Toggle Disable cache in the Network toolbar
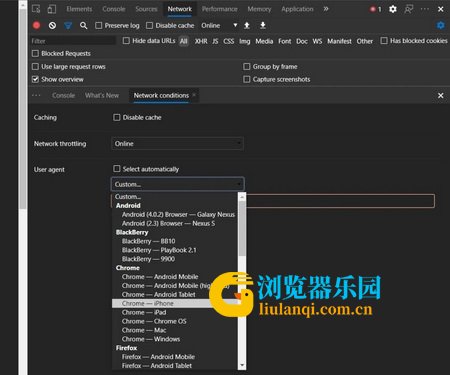 pos(150,25)
